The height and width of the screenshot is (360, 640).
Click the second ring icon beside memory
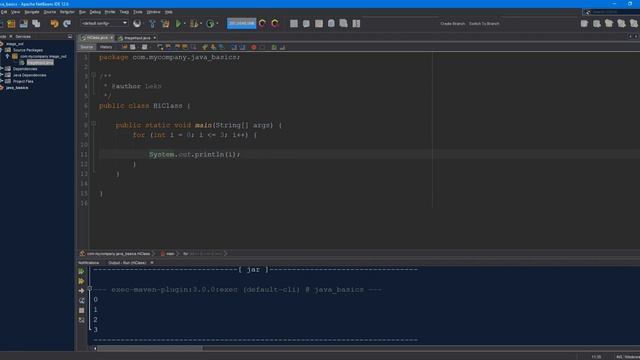[275, 24]
